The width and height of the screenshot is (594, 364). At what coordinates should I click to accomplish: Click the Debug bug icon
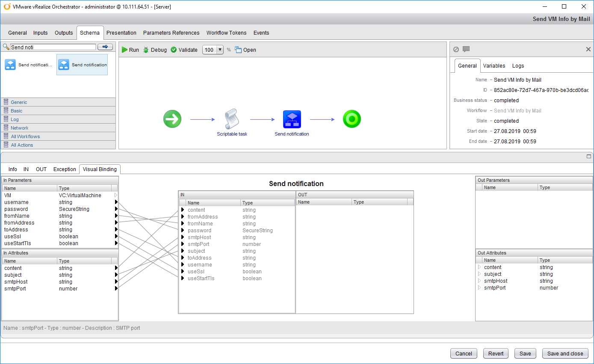[x=146, y=50]
